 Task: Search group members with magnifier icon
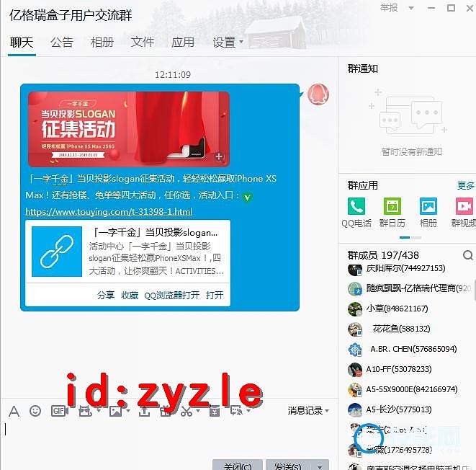click(468, 255)
